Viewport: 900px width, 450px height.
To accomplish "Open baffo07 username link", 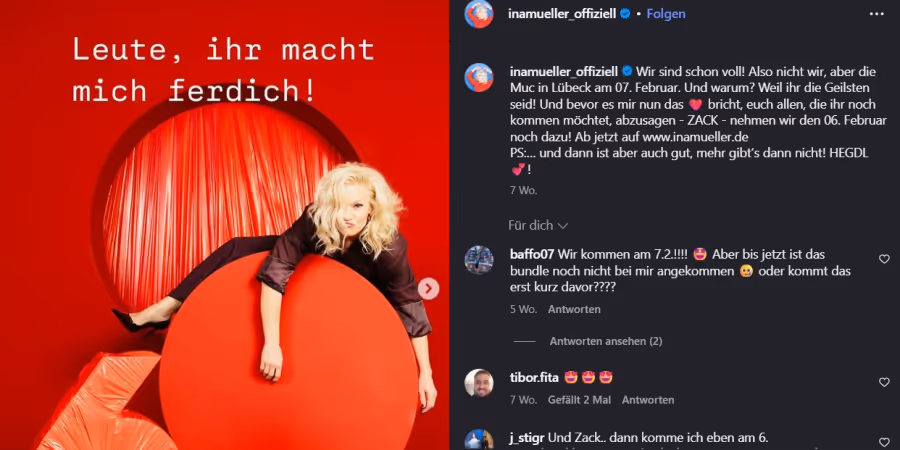I will 532,254.
